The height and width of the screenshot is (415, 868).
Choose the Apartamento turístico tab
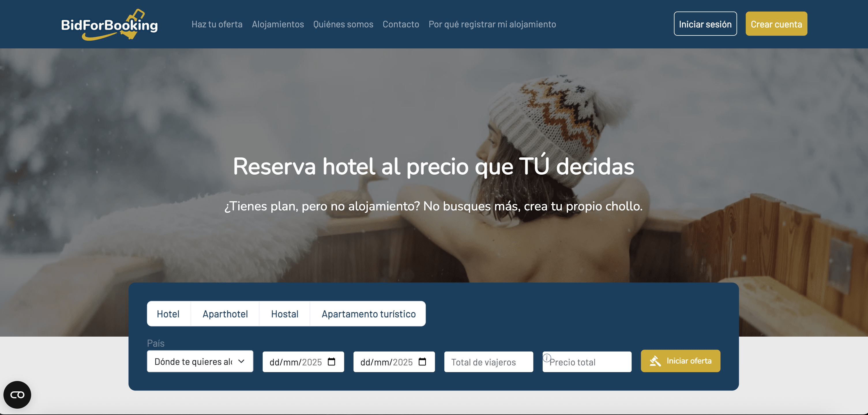pos(368,314)
